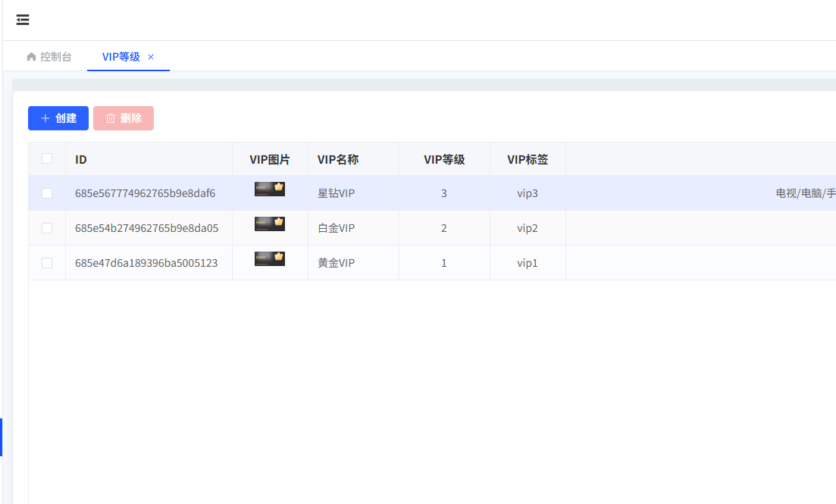Image resolution: width=836 pixels, height=504 pixels.
Task: Open the 黄金VIP image thumbnail
Action: 270,259
